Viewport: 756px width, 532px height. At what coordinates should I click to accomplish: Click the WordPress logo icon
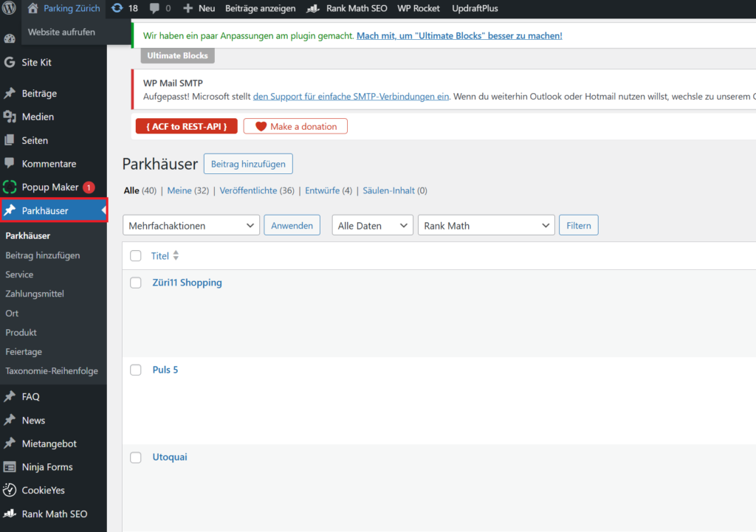click(10, 9)
